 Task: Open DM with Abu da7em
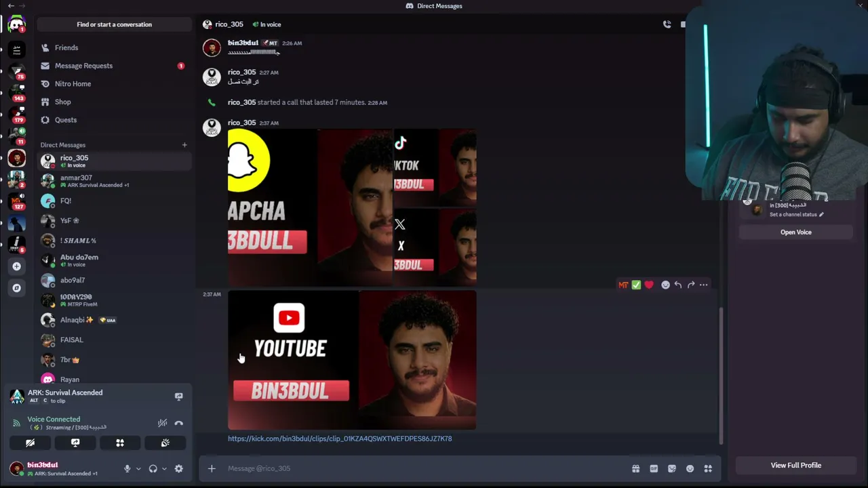click(x=114, y=260)
